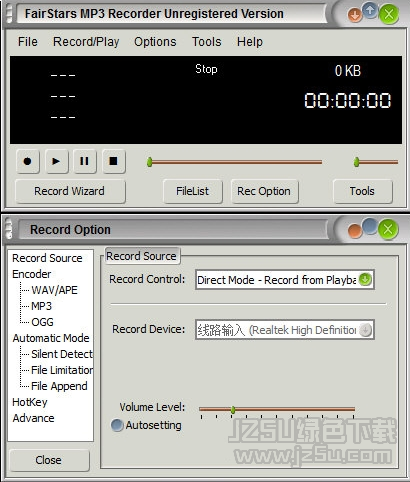
Task: Select File Limitation tree item
Action: 62,370
